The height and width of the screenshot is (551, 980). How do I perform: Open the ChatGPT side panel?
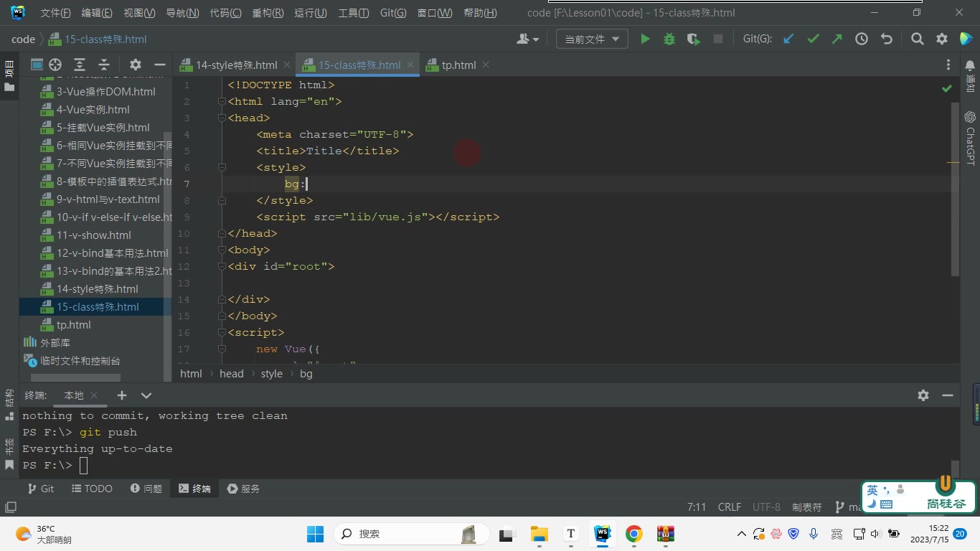tap(970, 138)
